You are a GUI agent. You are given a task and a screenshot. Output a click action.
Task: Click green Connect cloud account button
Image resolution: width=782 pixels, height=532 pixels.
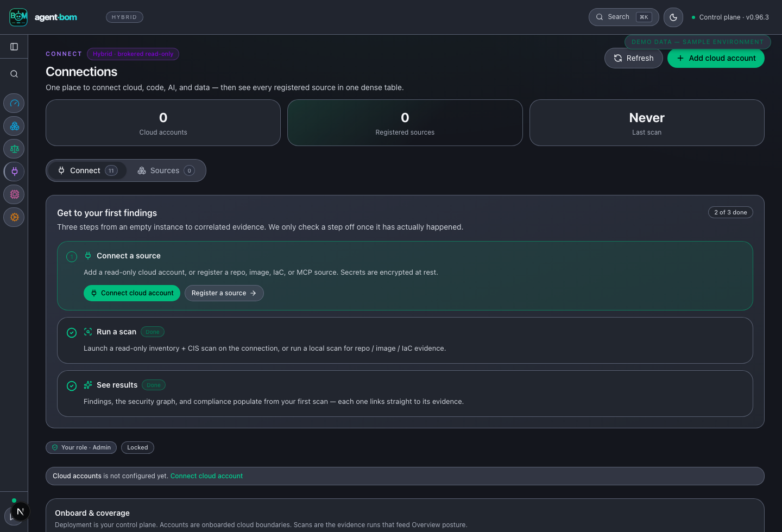coord(132,293)
